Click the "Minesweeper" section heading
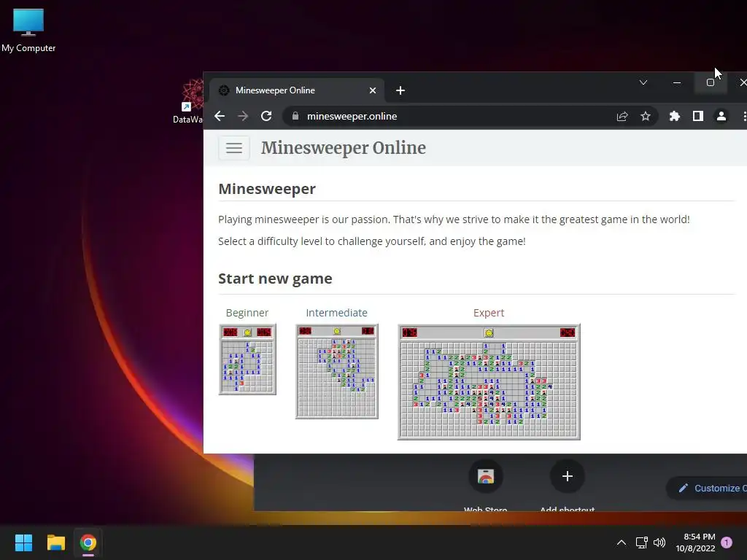The image size is (747, 560). 267,189
